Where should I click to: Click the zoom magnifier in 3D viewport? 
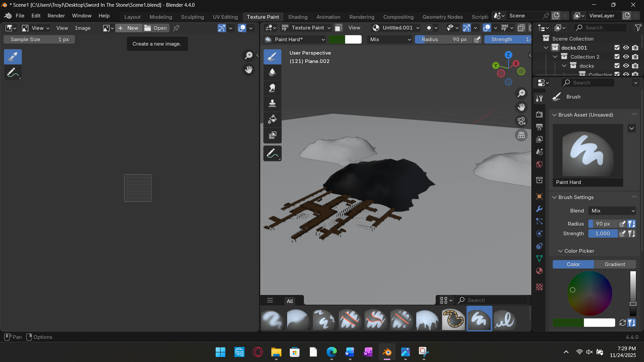coord(521,93)
